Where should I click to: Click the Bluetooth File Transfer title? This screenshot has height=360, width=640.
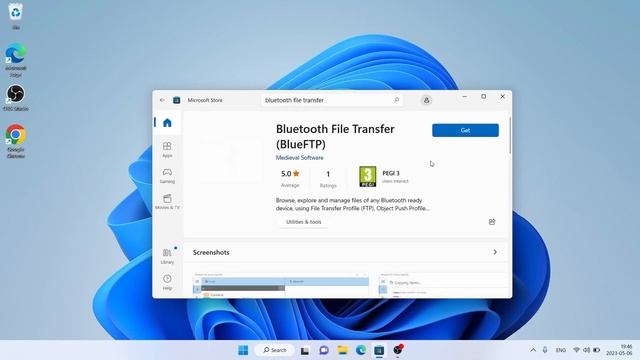(335, 136)
